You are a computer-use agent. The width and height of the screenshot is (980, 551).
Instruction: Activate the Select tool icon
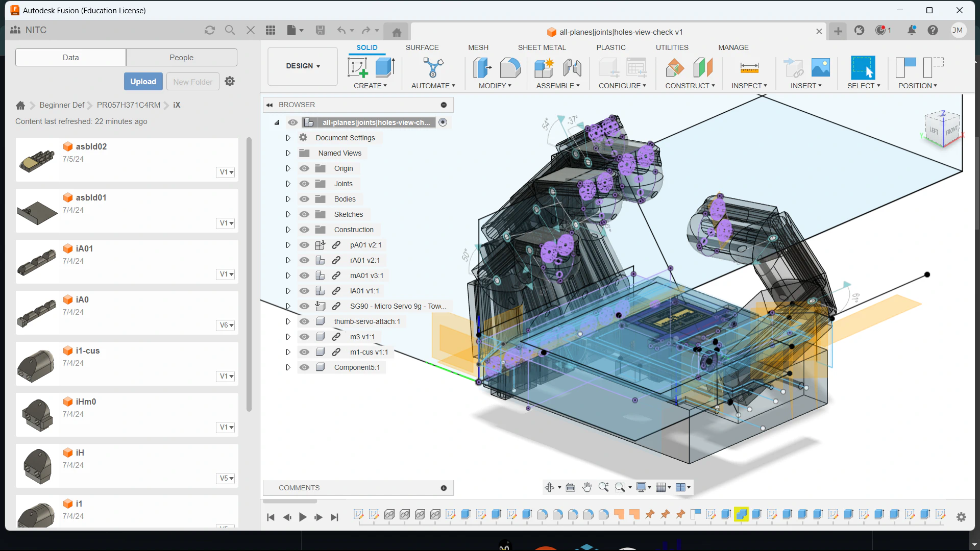863,68
